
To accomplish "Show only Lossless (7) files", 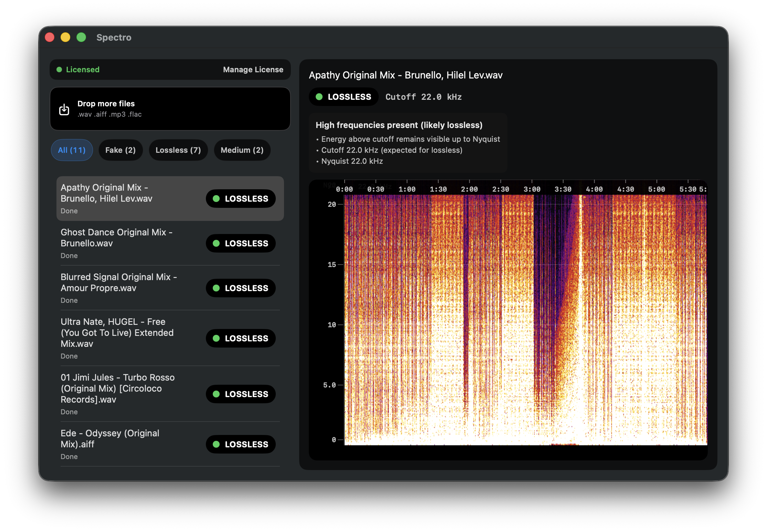I will point(178,150).
